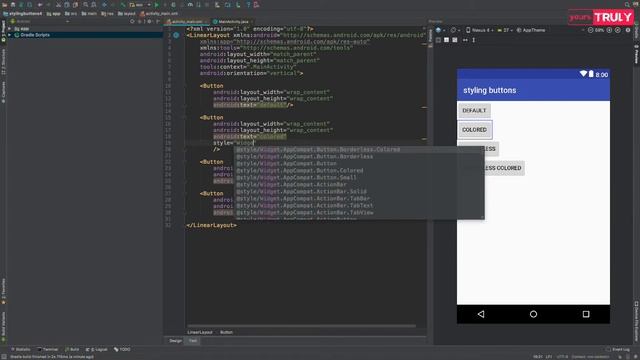Click the help question mark toolbar icon

pos(248,5)
